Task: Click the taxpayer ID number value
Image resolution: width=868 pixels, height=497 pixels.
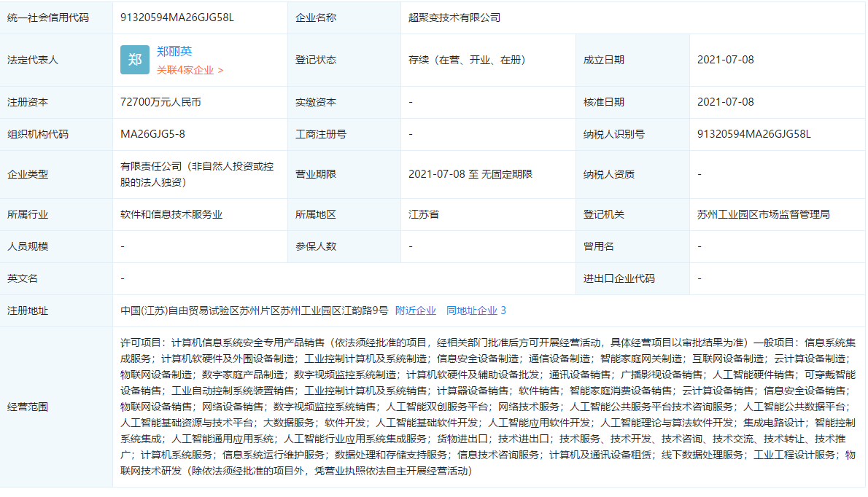Action: coord(754,134)
